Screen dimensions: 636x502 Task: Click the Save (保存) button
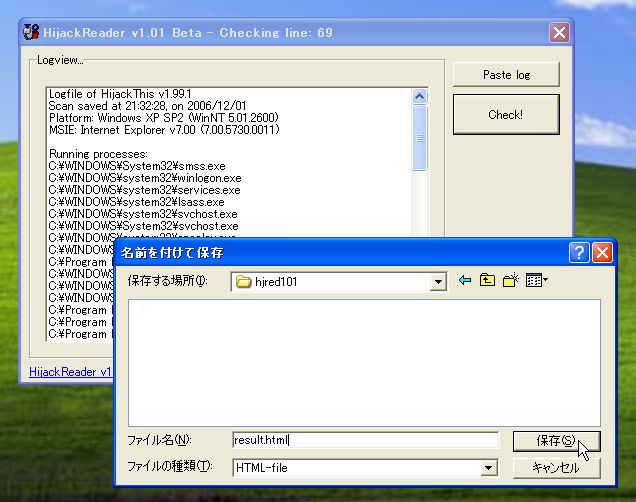click(556, 441)
